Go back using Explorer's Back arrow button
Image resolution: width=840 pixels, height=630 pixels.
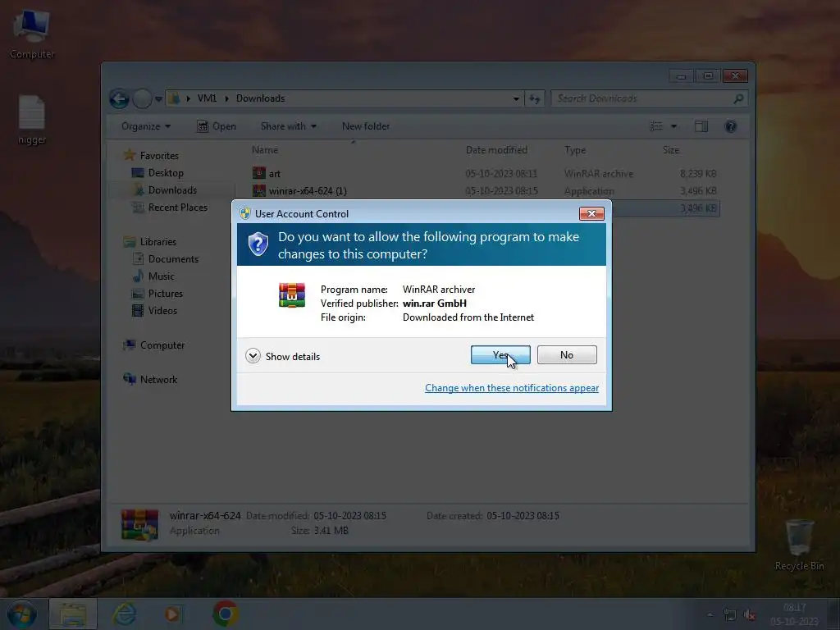pos(120,98)
